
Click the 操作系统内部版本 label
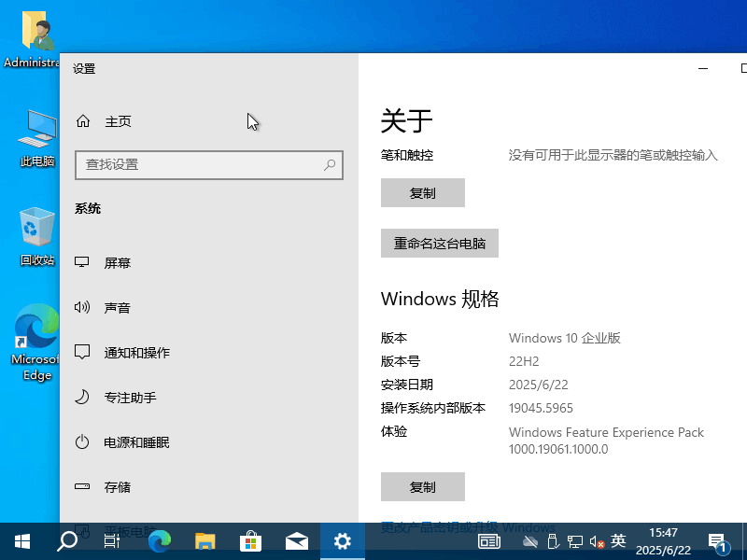433,408
